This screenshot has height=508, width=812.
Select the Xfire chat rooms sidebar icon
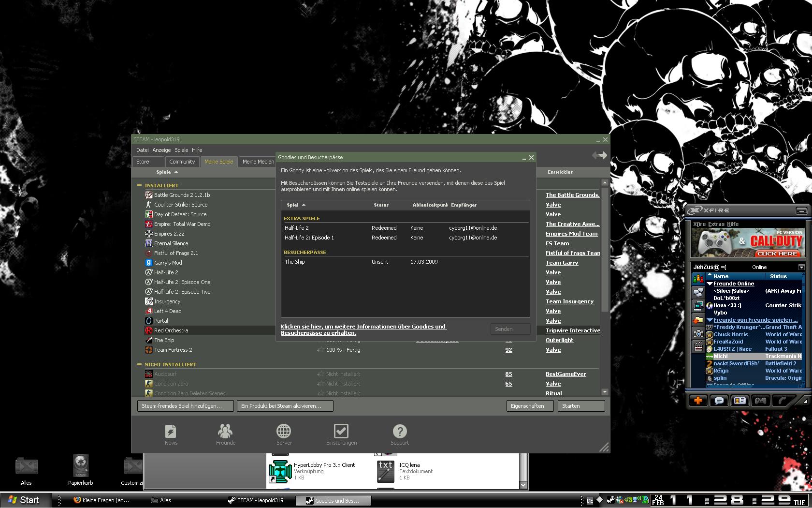[x=698, y=292]
